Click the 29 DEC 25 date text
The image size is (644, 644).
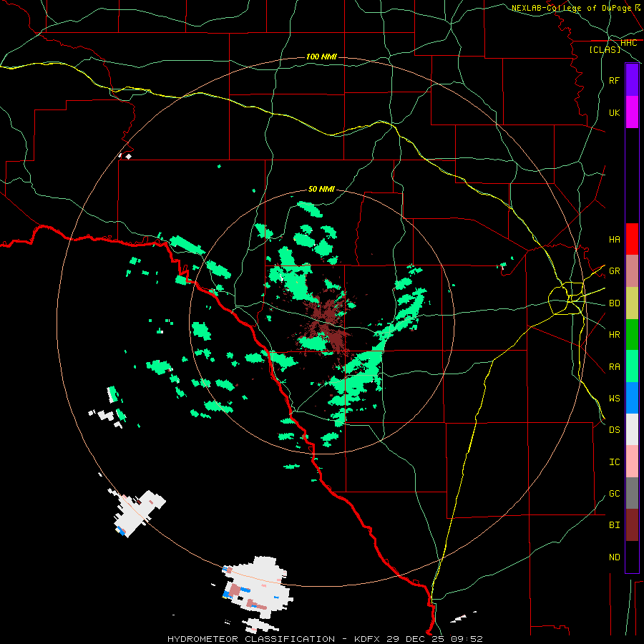pyautogui.click(x=416, y=639)
